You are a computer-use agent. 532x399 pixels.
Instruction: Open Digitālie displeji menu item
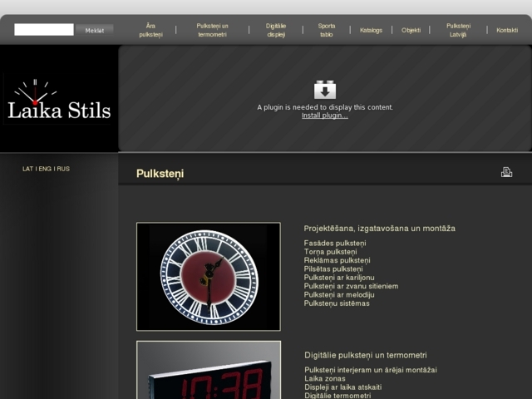pyautogui.click(x=276, y=30)
